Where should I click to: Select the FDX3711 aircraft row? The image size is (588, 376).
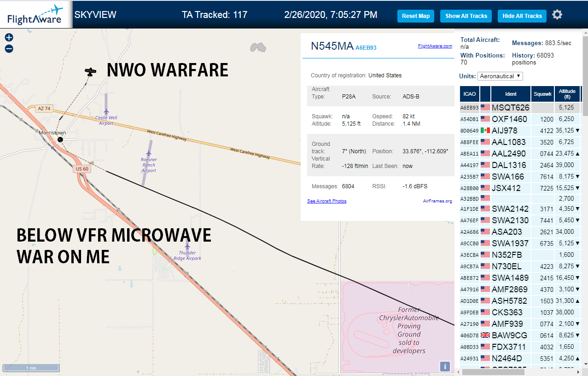520,347
